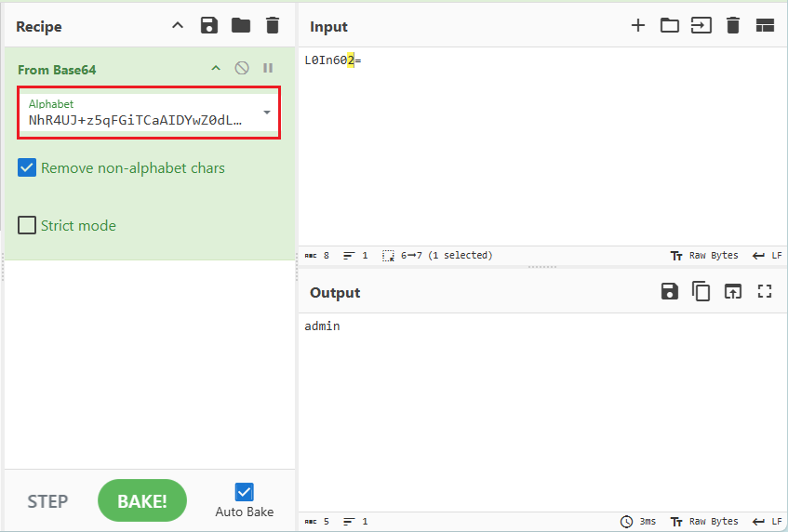Clear the input and output
Viewport: 788px width, 532px height.
tap(733, 26)
